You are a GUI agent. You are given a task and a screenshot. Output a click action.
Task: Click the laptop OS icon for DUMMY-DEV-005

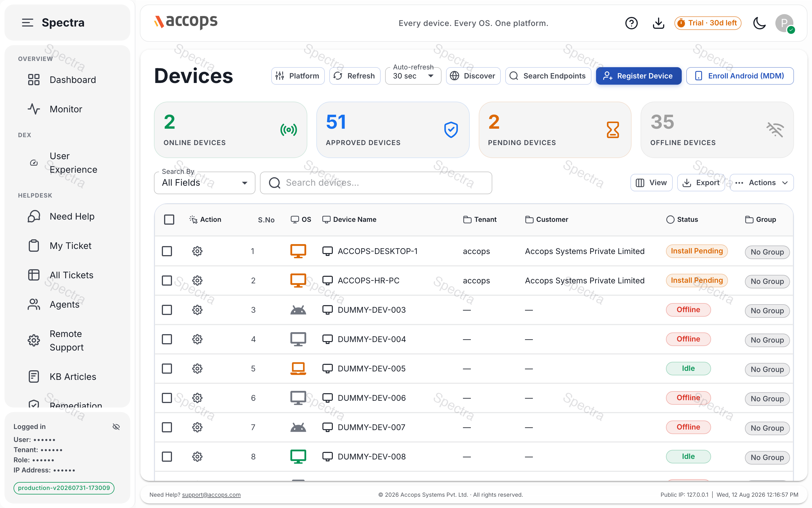298,369
